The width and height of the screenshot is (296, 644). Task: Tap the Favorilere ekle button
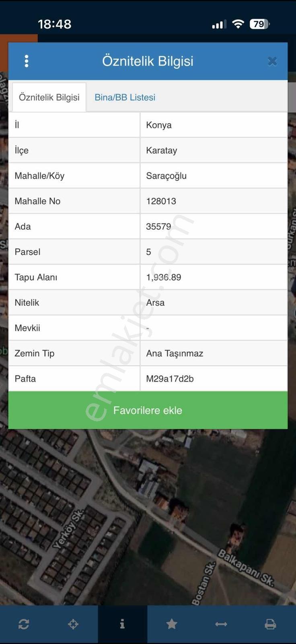pyautogui.click(x=148, y=410)
